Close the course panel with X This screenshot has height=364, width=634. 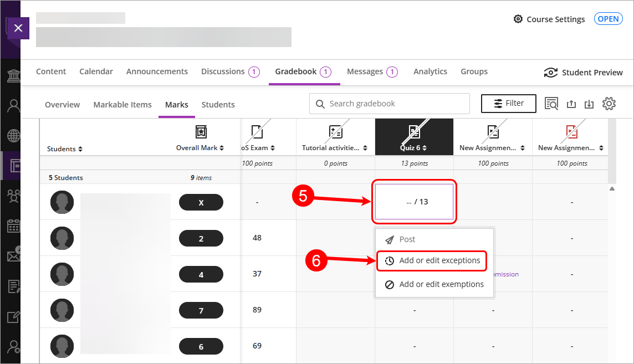pos(18,28)
